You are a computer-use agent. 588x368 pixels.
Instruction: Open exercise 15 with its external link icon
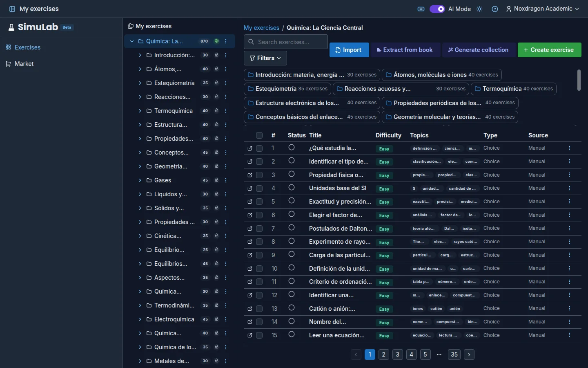(x=250, y=336)
